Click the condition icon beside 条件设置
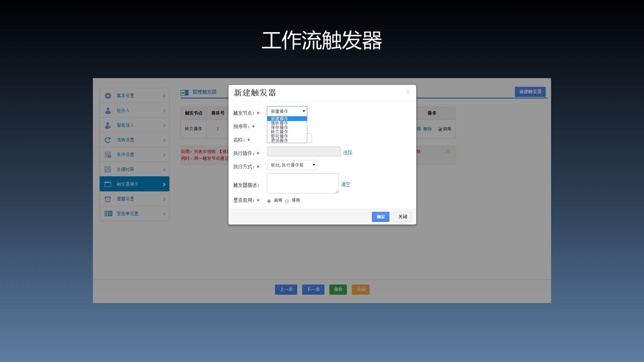The height and width of the screenshot is (362, 644). [108, 155]
